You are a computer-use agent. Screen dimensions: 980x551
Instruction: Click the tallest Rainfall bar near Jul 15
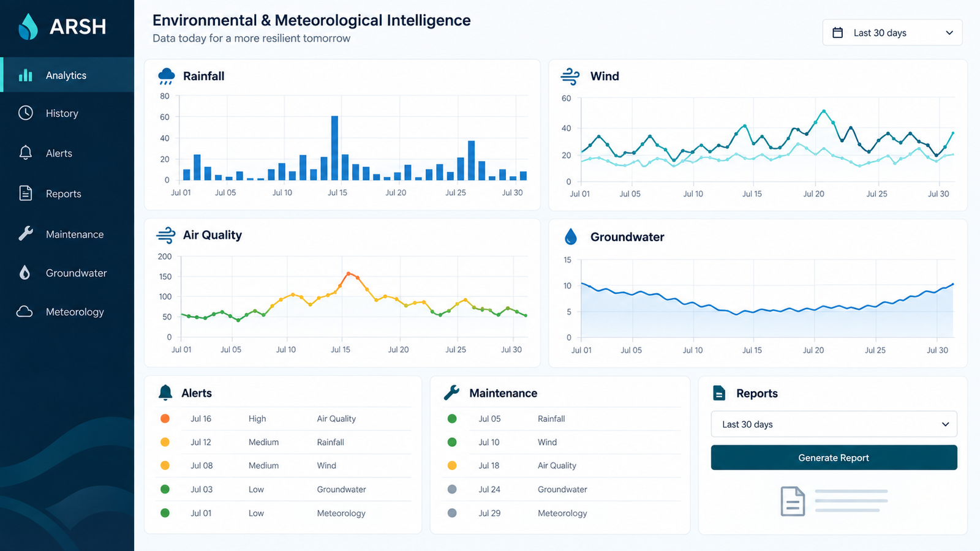coord(334,148)
